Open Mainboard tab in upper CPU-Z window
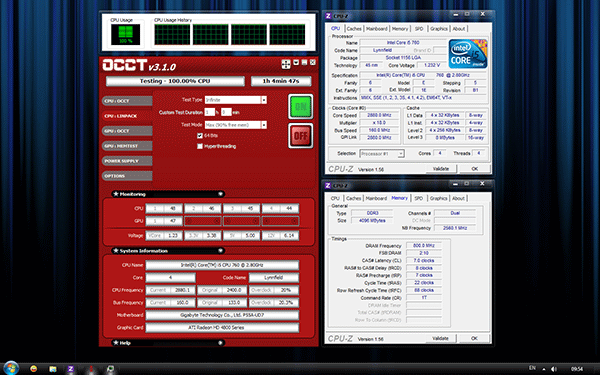This screenshot has width=600, height=375. (377, 29)
